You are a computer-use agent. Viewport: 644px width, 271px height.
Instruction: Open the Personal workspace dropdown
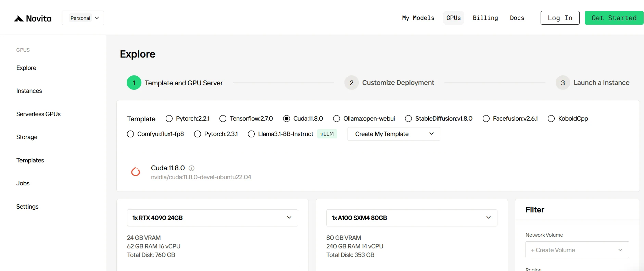[x=83, y=18]
